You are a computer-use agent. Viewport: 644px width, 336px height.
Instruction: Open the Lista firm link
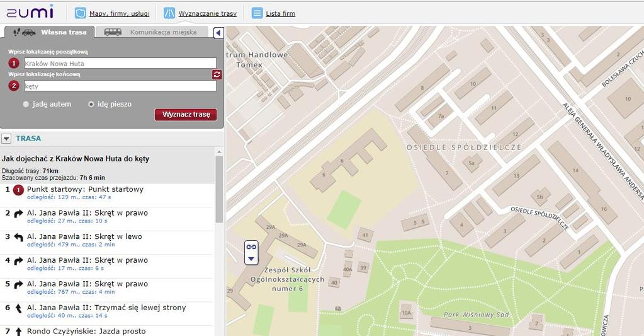[280, 14]
